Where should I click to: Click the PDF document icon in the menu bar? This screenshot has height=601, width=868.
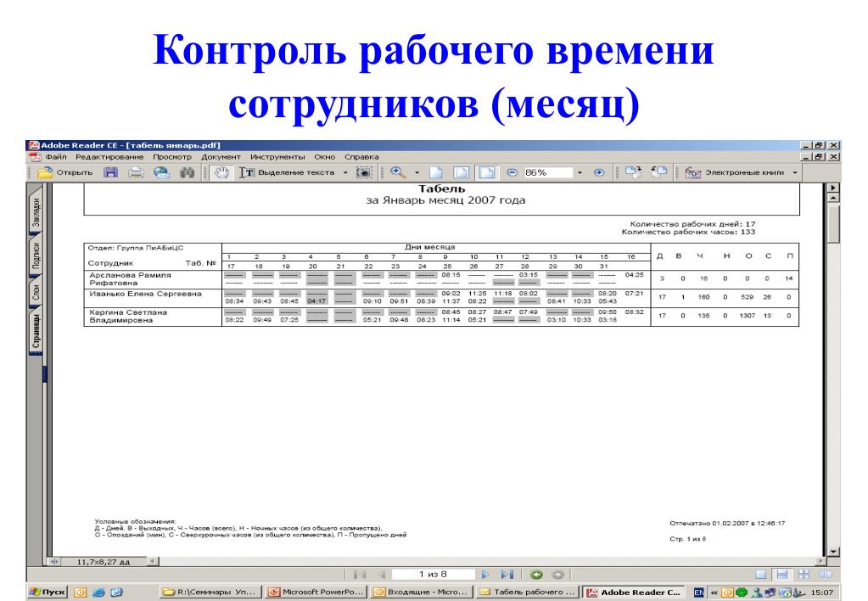click(x=36, y=157)
